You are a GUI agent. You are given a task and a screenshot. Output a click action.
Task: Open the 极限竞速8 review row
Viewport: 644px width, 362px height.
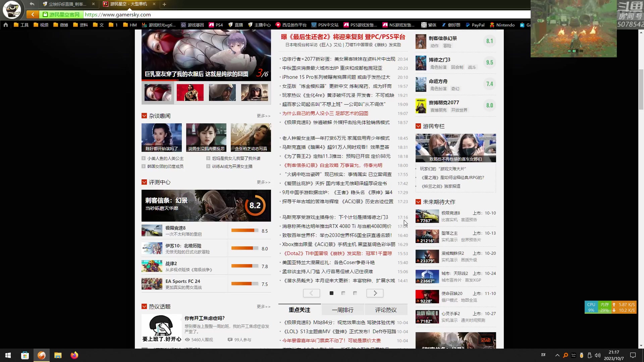click(206, 231)
